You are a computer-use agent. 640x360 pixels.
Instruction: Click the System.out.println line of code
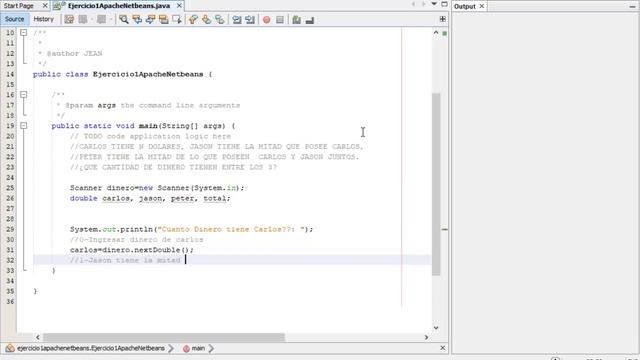(x=191, y=229)
